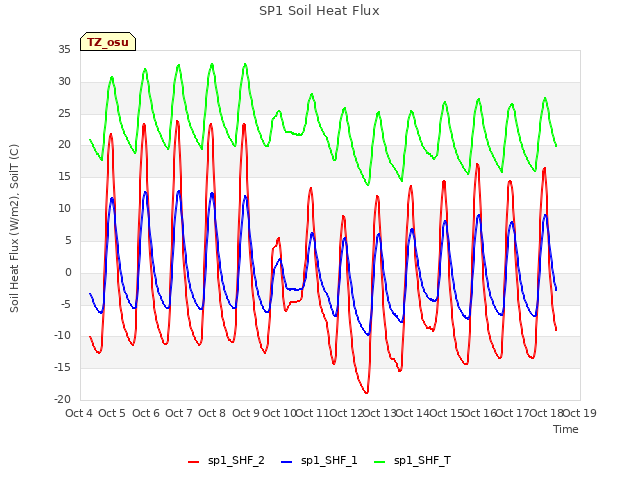Click the SP1 Soil Heat Flux chart title
The image size is (640, 480).
pos(319,11)
